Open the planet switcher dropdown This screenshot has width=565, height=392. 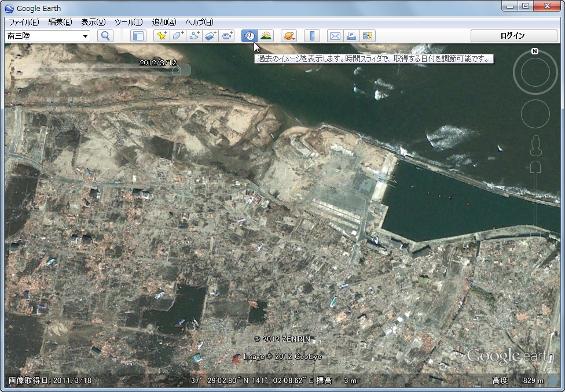point(289,36)
